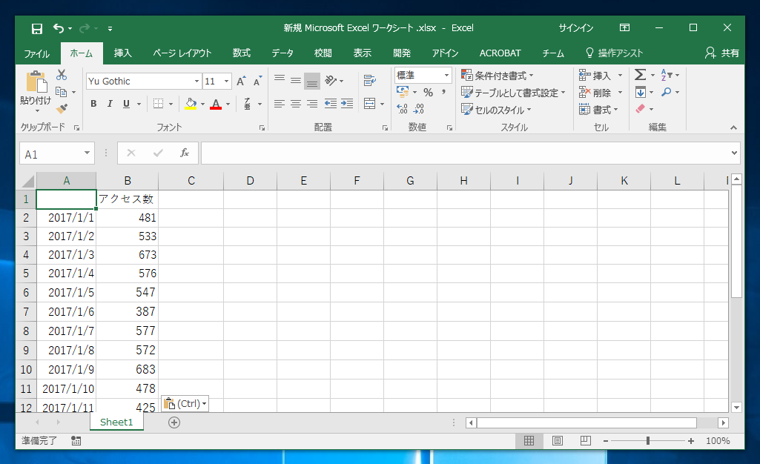Open the 条件付き書式 dropdown
Image resolution: width=760 pixels, height=464 pixels.
tap(498, 75)
